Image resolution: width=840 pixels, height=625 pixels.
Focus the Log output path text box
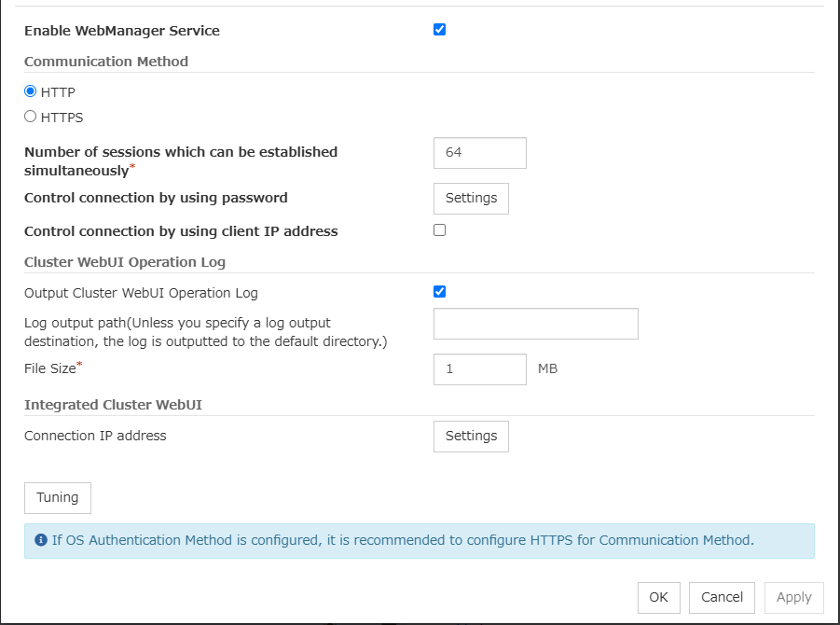coord(535,324)
